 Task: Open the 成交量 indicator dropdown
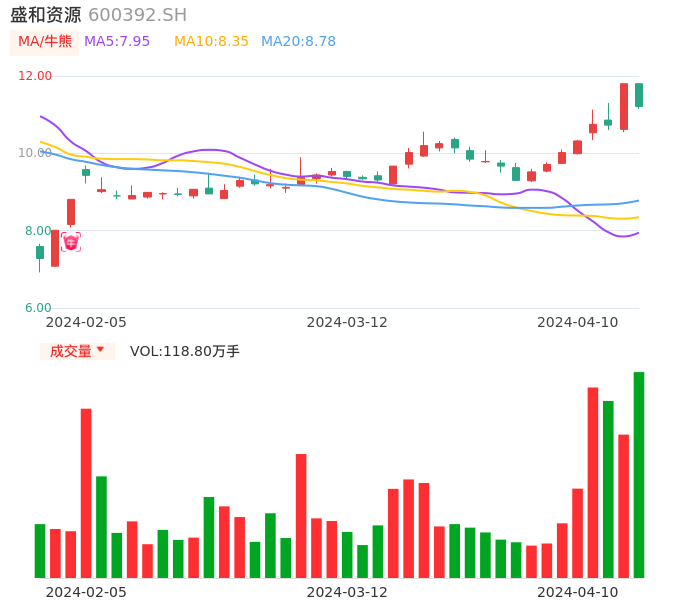pos(77,351)
